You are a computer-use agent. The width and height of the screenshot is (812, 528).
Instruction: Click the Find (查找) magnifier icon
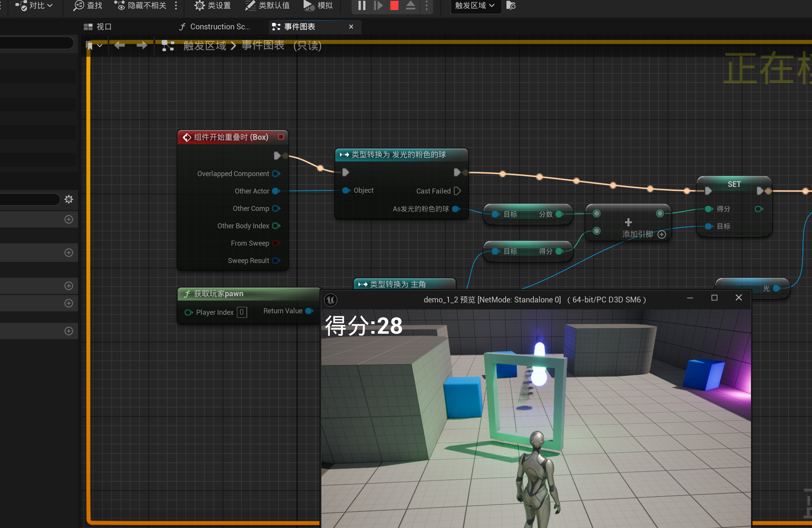click(79, 5)
